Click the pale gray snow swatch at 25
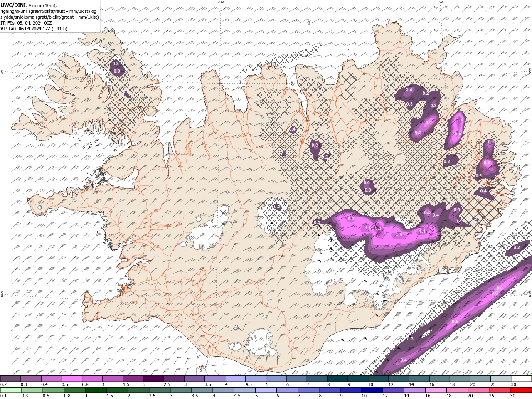 point(501,379)
